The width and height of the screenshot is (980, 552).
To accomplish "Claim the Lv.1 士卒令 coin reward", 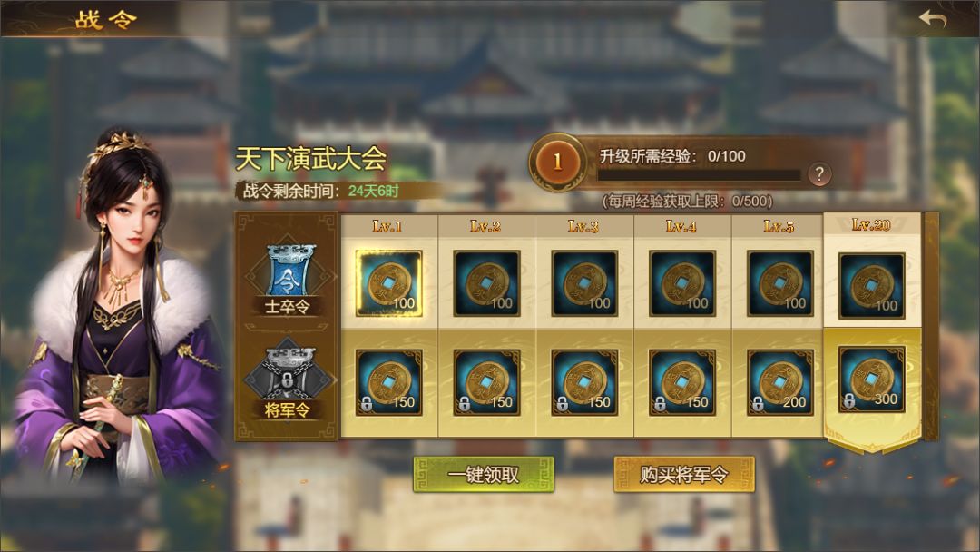I will pos(388,283).
